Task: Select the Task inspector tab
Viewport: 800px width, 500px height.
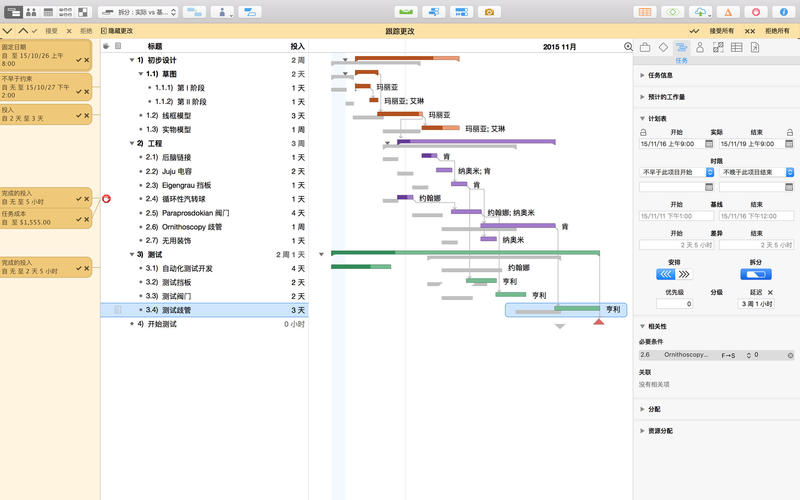Action: point(682,47)
